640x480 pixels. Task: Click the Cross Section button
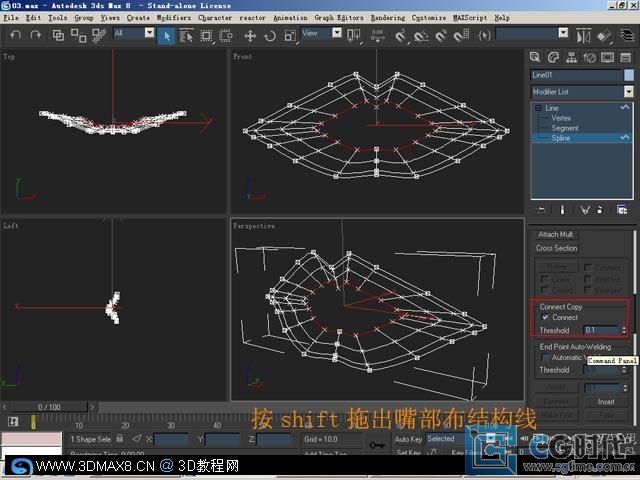click(557, 248)
